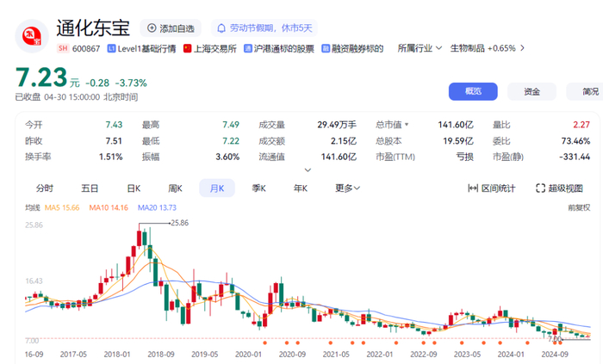Click the 成交量 29.49万手 value

(337, 125)
